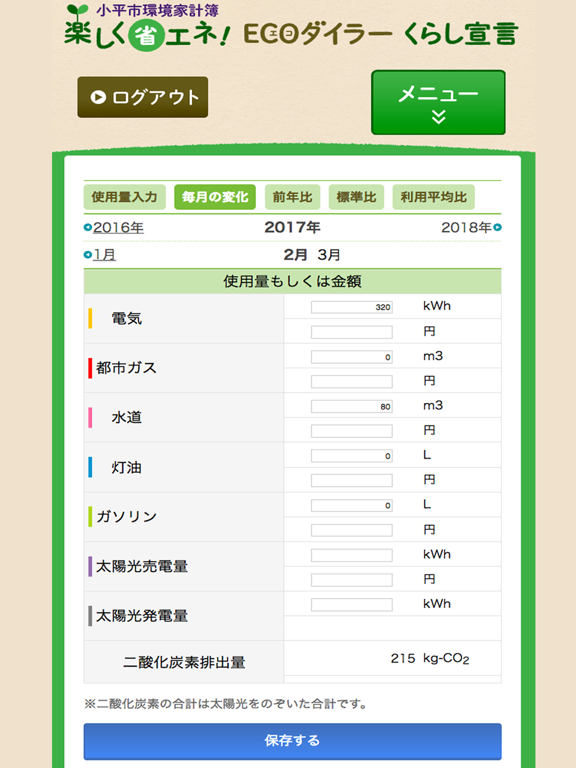Click the 水道 row label

click(x=126, y=417)
